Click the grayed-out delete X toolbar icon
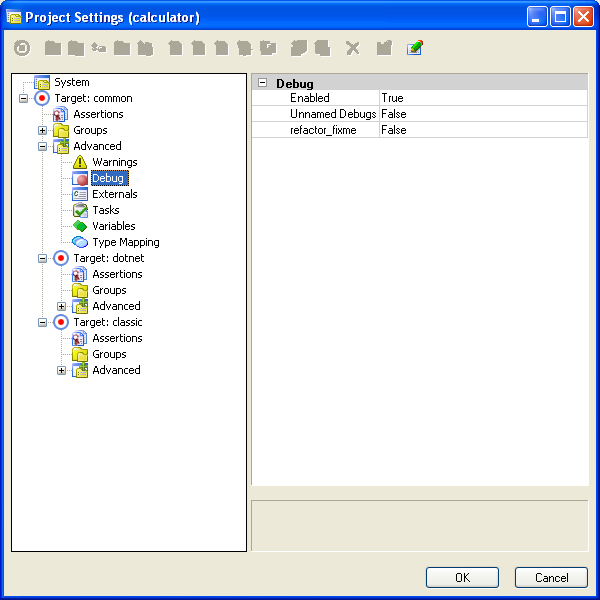600x600 pixels. coord(352,48)
